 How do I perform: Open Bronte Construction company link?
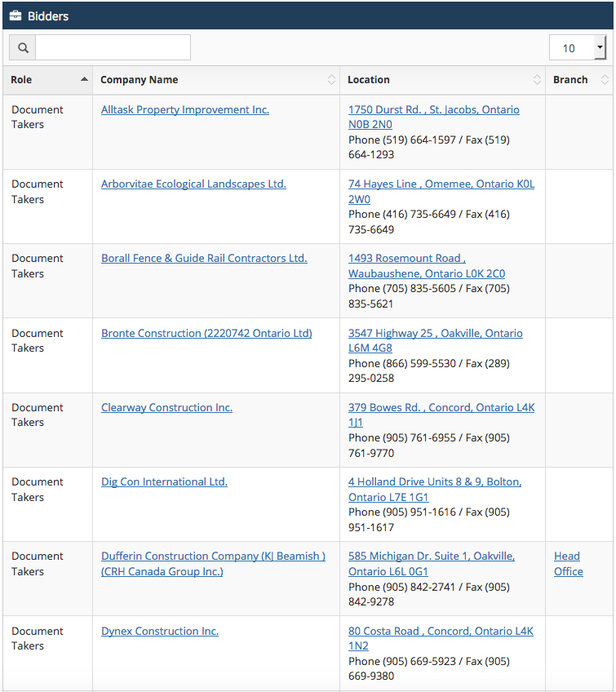pyautogui.click(x=206, y=333)
